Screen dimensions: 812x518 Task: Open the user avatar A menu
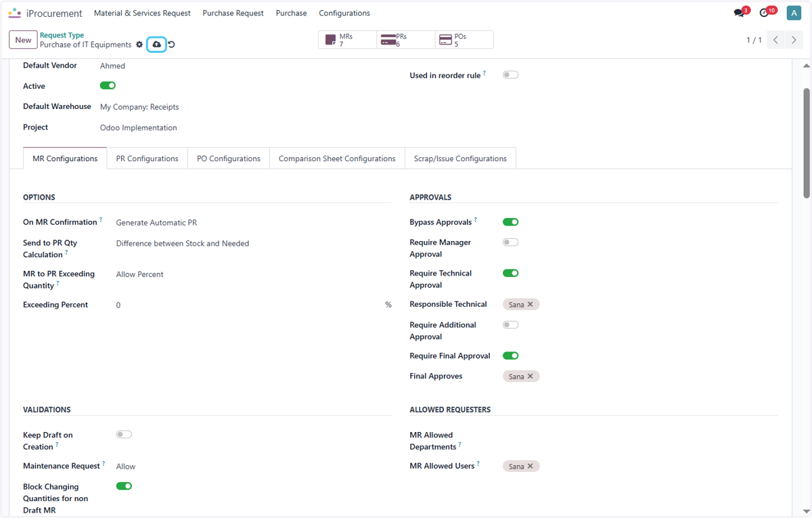point(794,13)
